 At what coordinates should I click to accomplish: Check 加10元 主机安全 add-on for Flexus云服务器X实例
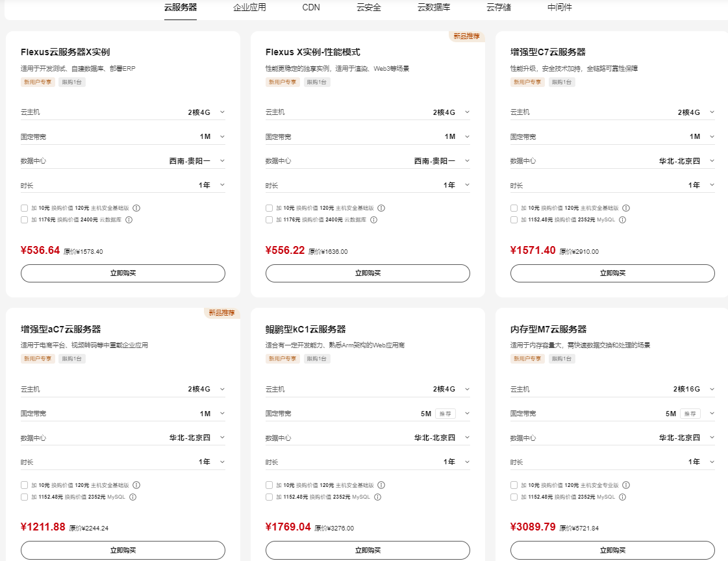point(24,208)
